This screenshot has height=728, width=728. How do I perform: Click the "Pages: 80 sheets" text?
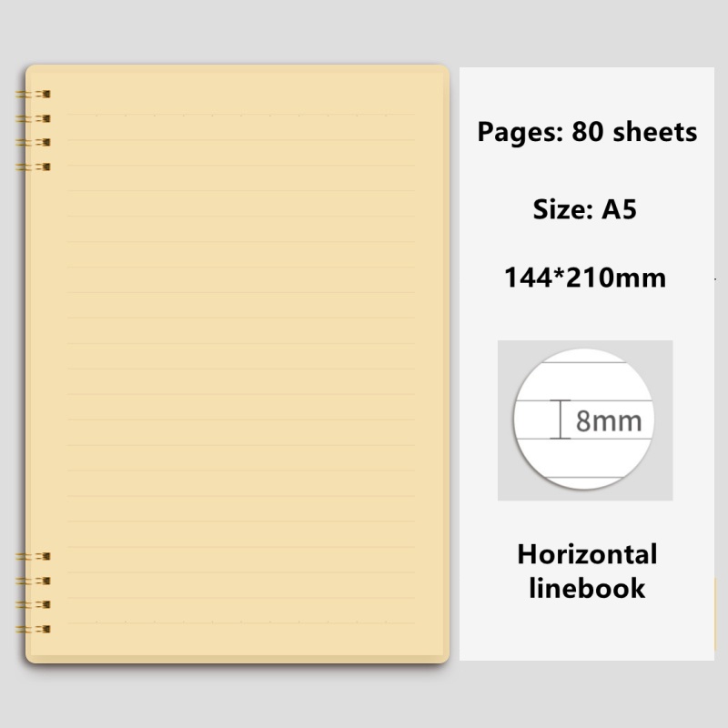(587, 132)
